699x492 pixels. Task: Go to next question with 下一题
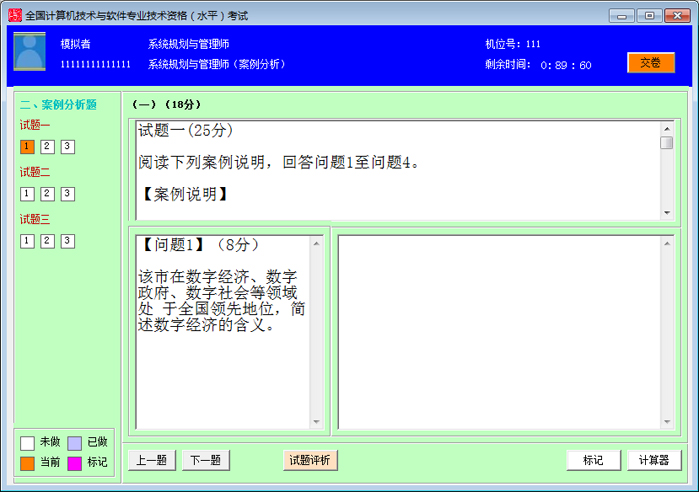coord(206,460)
